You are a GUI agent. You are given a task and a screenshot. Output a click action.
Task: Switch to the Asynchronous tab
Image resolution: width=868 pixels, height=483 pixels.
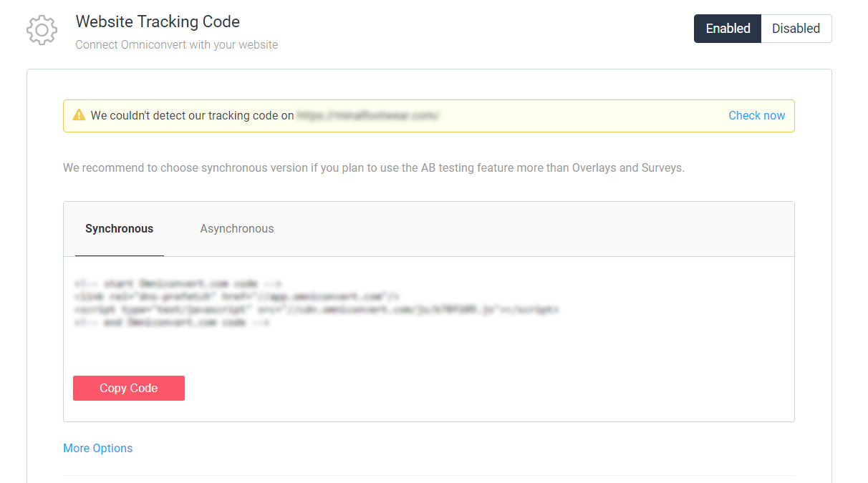(x=236, y=229)
